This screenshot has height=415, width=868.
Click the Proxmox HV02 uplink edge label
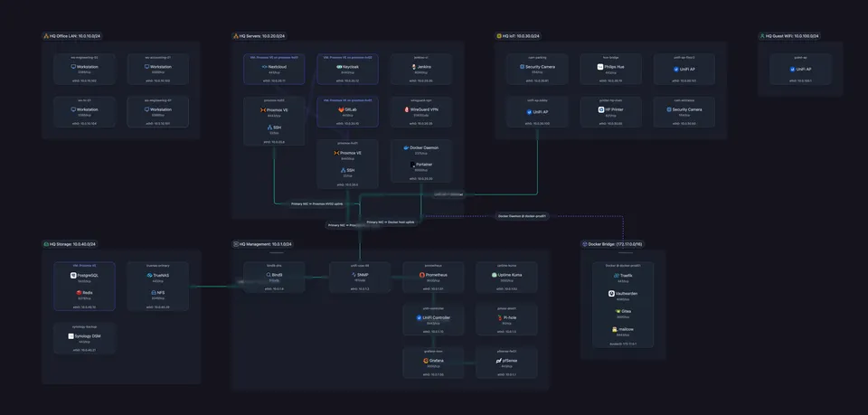[x=317, y=204]
